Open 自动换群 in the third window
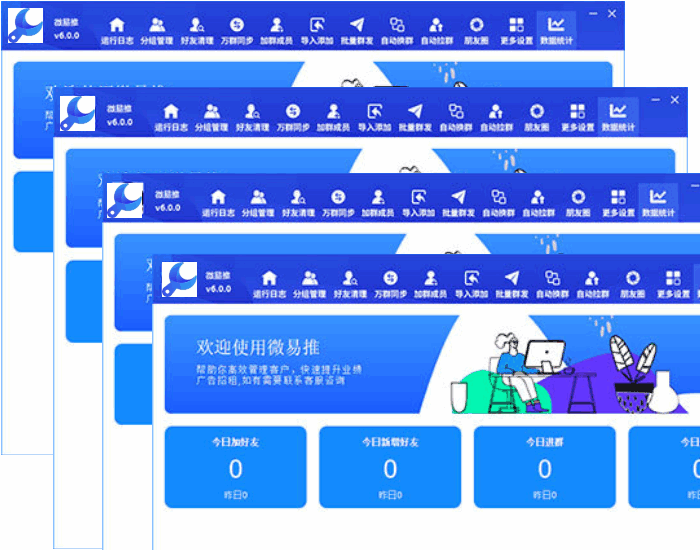 tap(499, 203)
